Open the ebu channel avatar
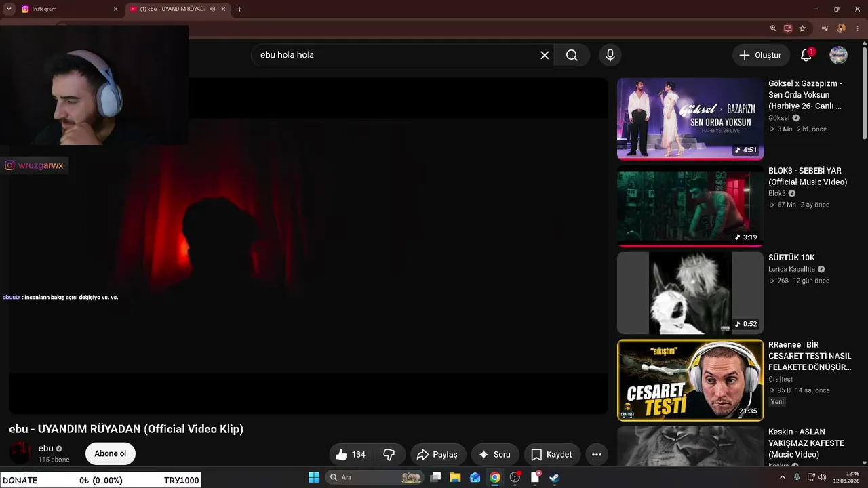868x488 pixels. click(20, 453)
